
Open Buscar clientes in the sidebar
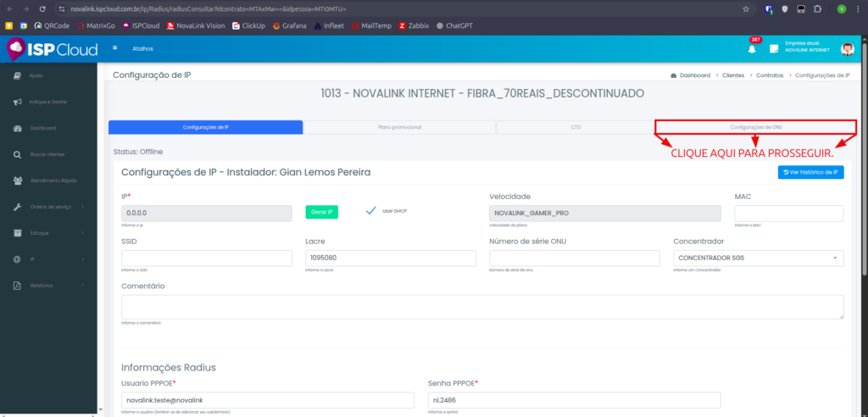pyautogui.click(x=47, y=154)
